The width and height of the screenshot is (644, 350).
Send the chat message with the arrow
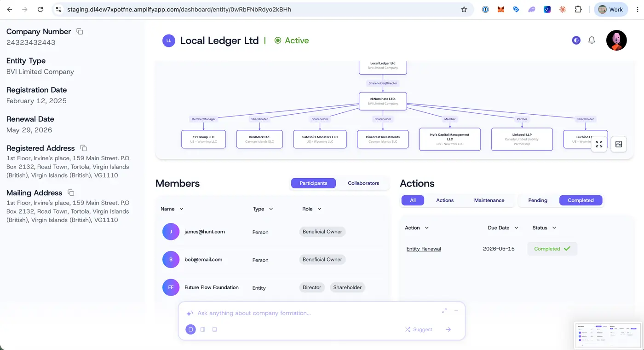[448, 329]
